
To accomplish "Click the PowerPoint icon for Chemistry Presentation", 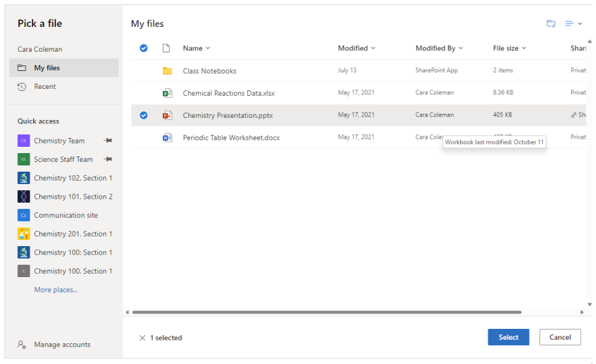I will pyautogui.click(x=167, y=115).
